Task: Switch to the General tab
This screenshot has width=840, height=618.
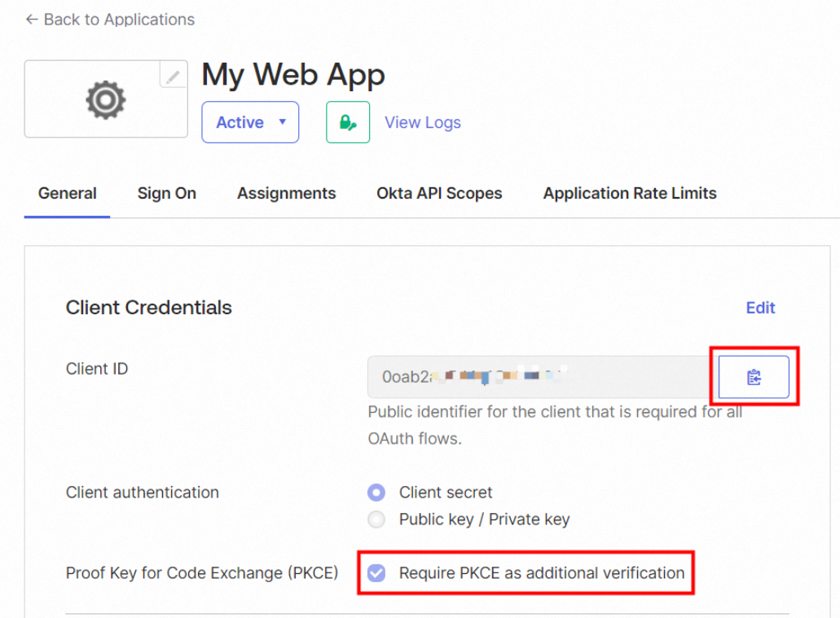Action: coord(68,193)
